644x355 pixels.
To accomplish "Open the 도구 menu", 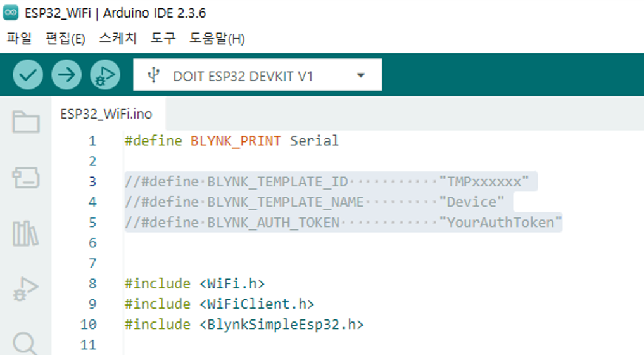I will pyautogui.click(x=163, y=39).
